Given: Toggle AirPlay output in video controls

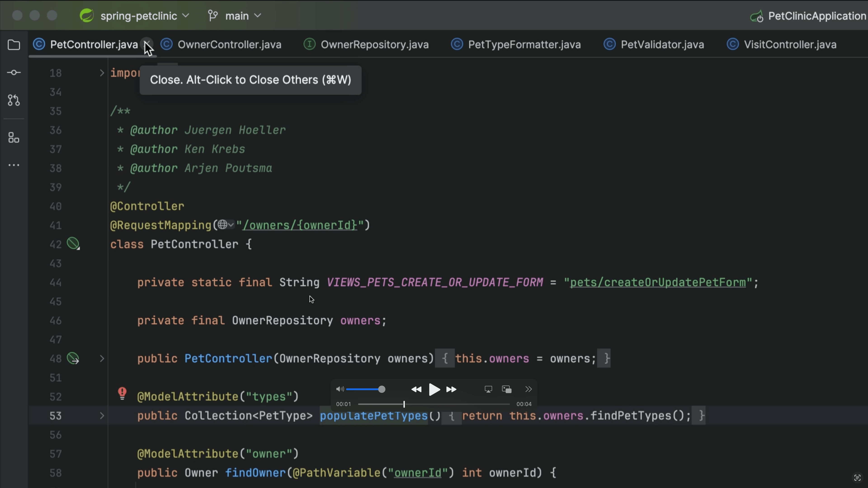Looking at the screenshot, I should 488,389.
